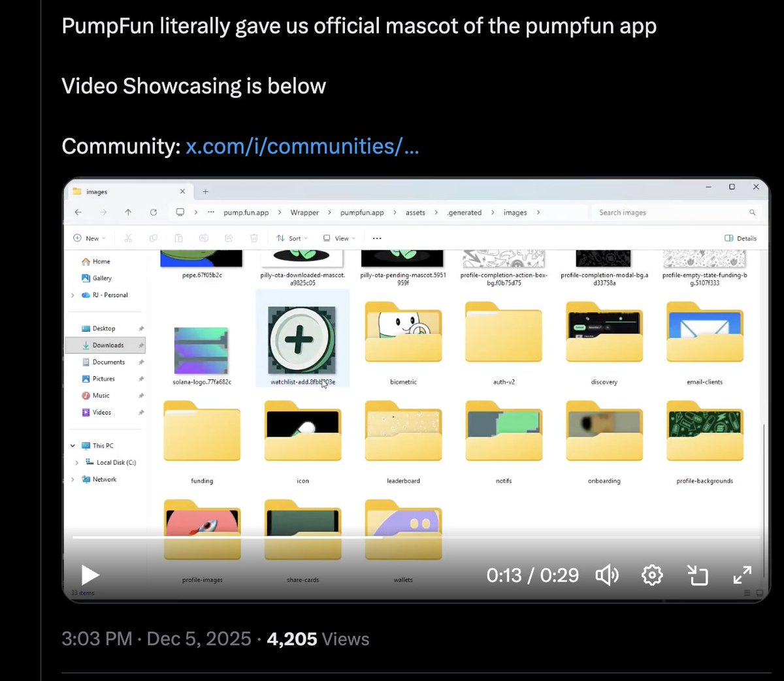Go to pumpfun.app in breadcrumb

click(362, 212)
